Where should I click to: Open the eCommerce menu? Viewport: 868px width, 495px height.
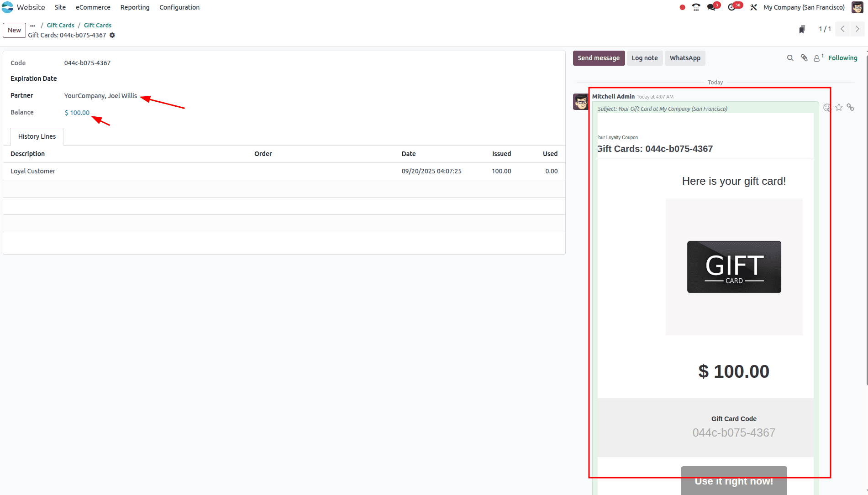(x=93, y=7)
